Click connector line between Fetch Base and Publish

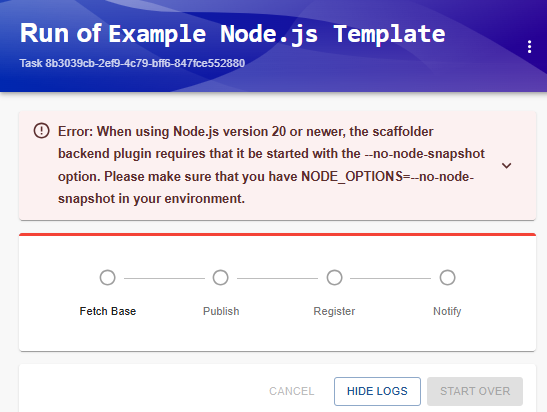pos(164,278)
